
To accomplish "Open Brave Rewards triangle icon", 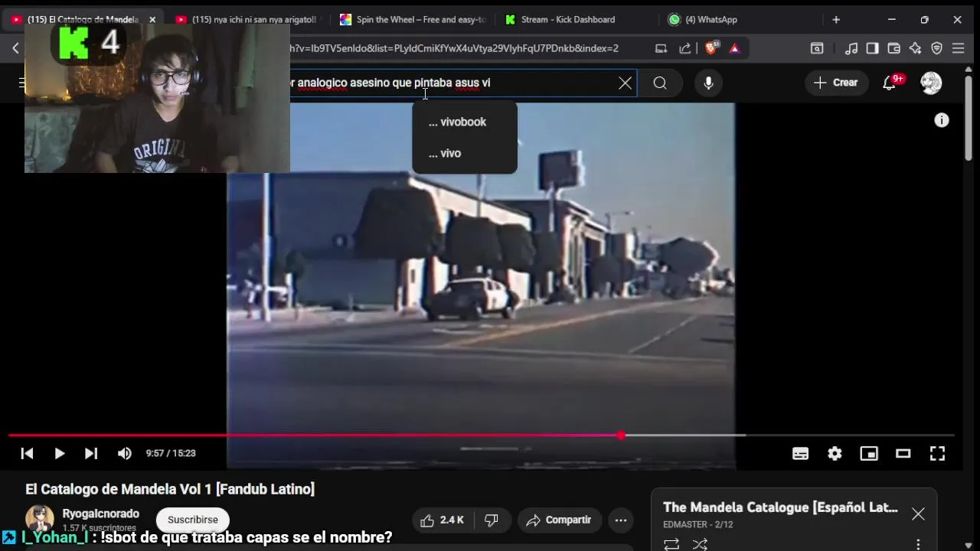I will click(734, 48).
